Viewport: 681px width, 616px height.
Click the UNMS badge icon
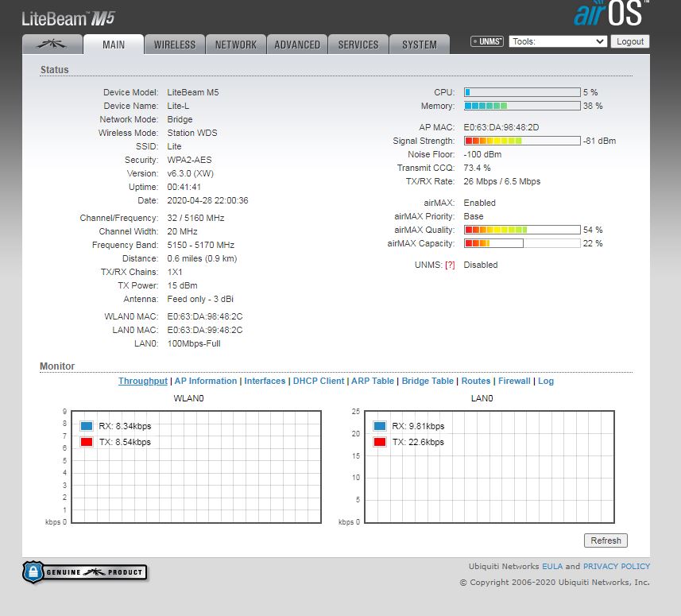coord(487,41)
